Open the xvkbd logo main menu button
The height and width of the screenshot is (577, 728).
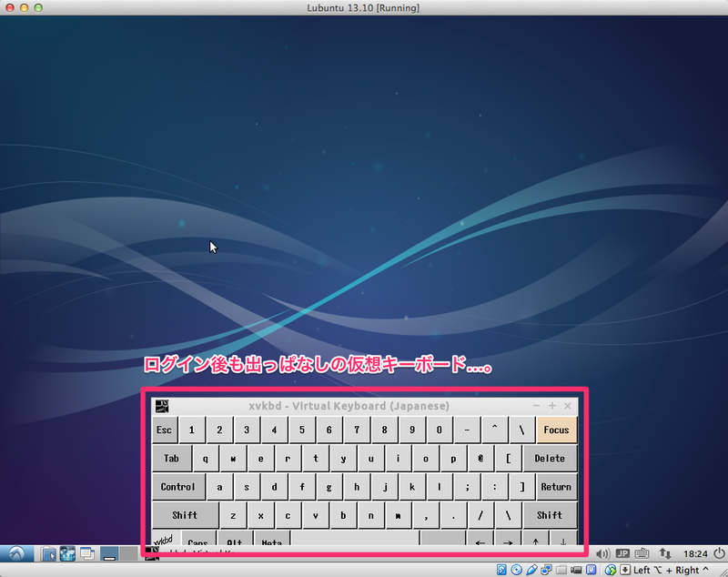point(165,539)
